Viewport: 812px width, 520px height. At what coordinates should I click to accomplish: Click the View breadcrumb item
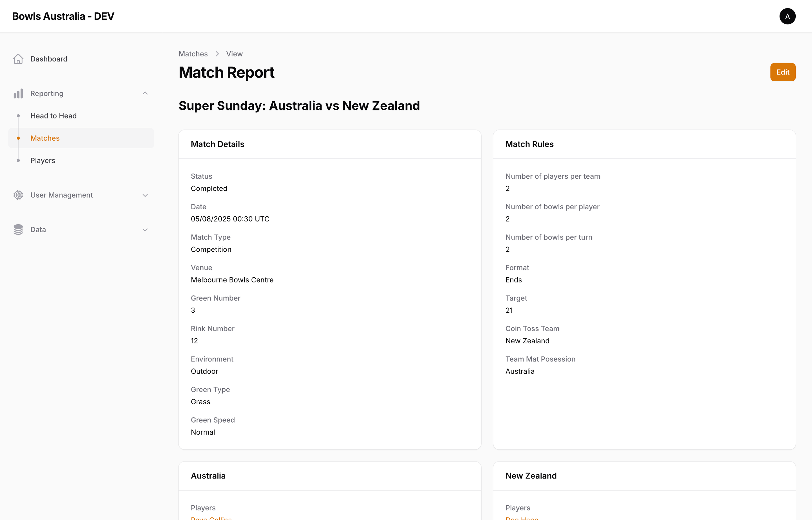click(234, 54)
